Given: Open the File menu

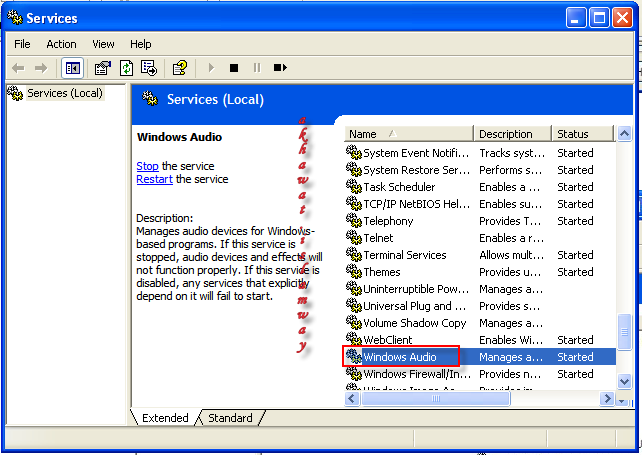Looking at the screenshot, I should point(22,44).
